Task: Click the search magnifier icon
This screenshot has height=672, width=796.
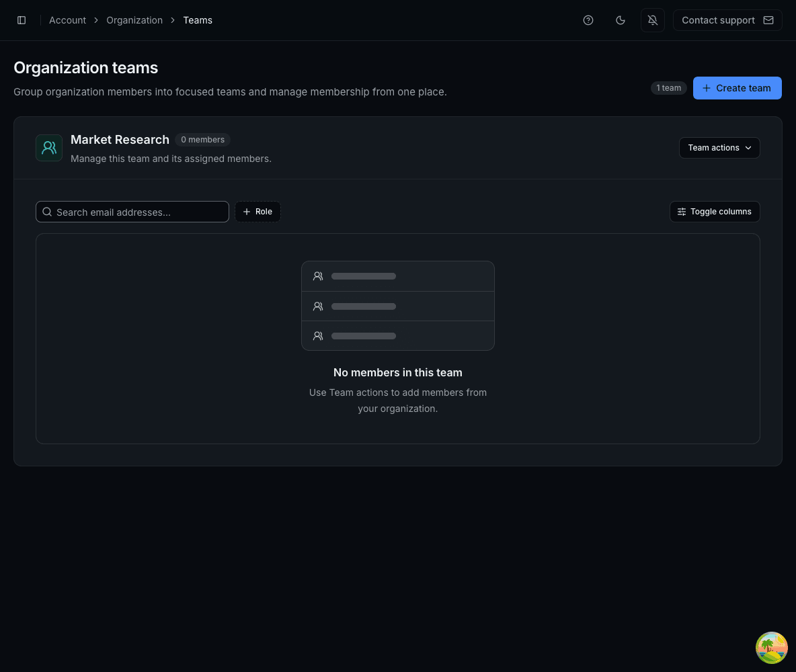Action: pos(47,212)
